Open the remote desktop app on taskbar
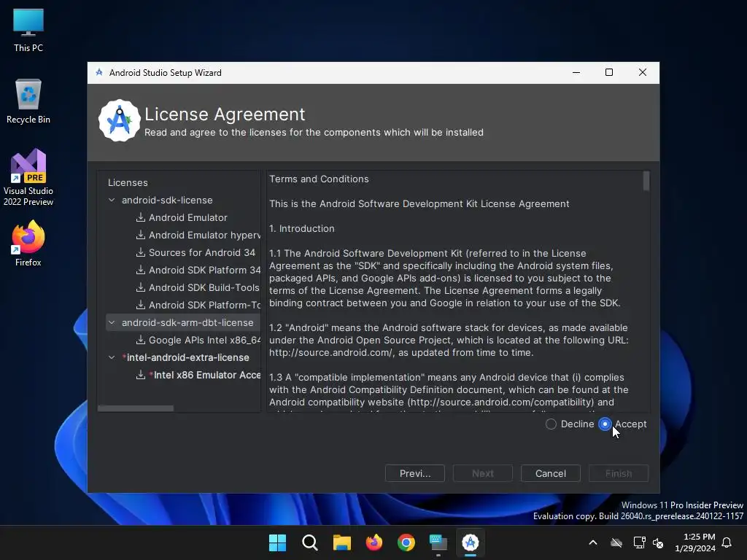747x560 pixels. pos(438,542)
